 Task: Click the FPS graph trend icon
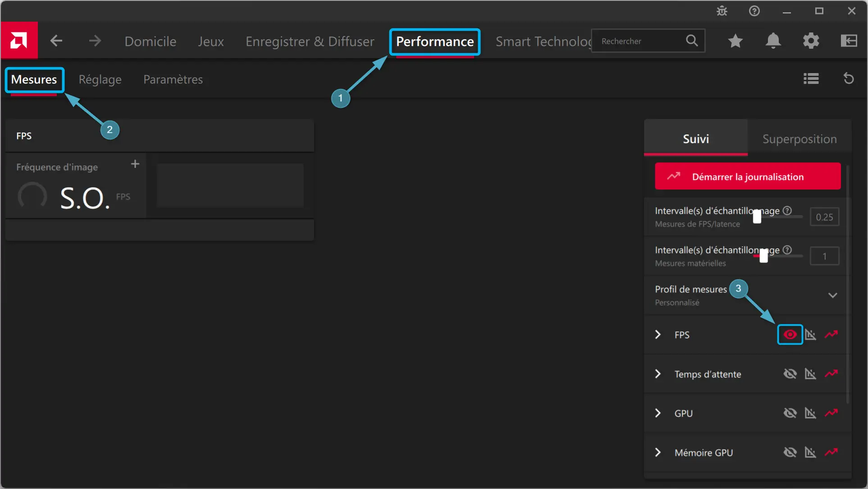tap(831, 334)
